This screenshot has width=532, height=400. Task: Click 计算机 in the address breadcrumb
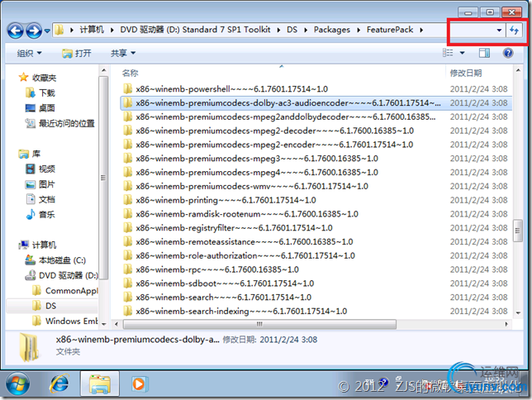pos(92,30)
